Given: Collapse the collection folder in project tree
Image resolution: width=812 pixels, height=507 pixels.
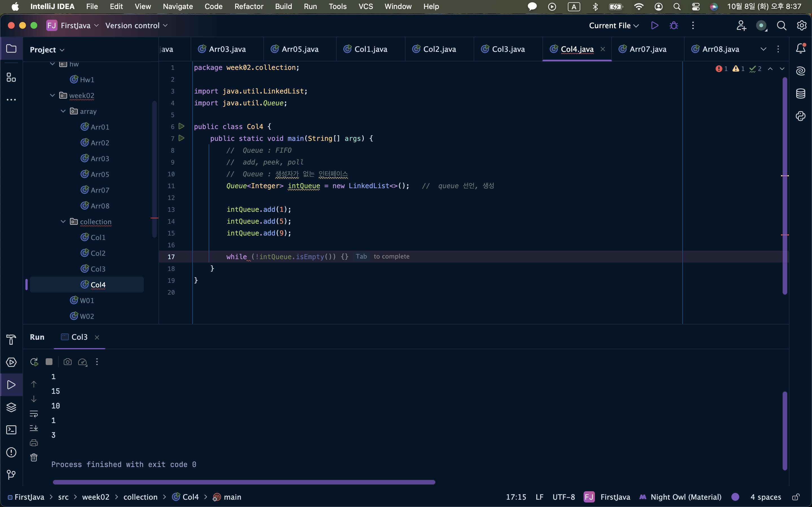Looking at the screenshot, I should click(63, 222).
